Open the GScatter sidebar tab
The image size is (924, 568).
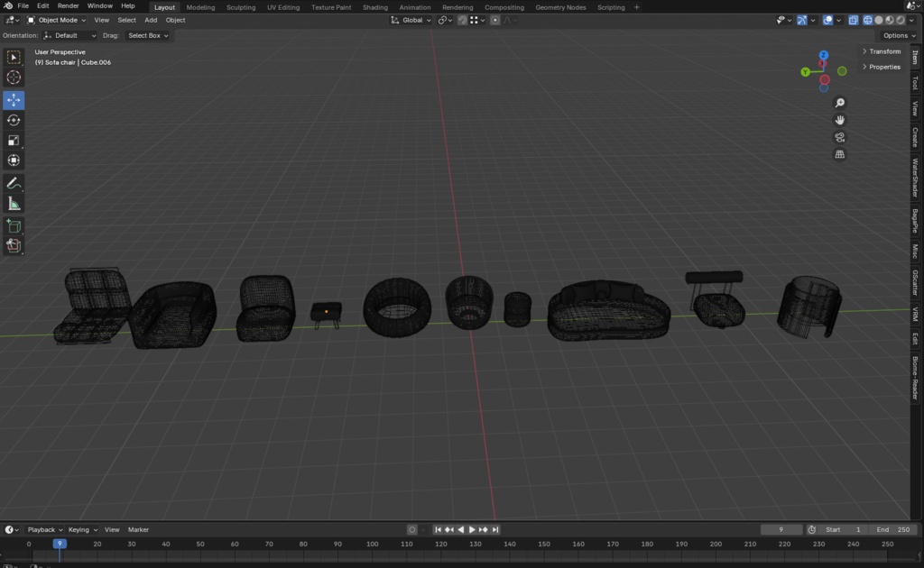point(915,283)
